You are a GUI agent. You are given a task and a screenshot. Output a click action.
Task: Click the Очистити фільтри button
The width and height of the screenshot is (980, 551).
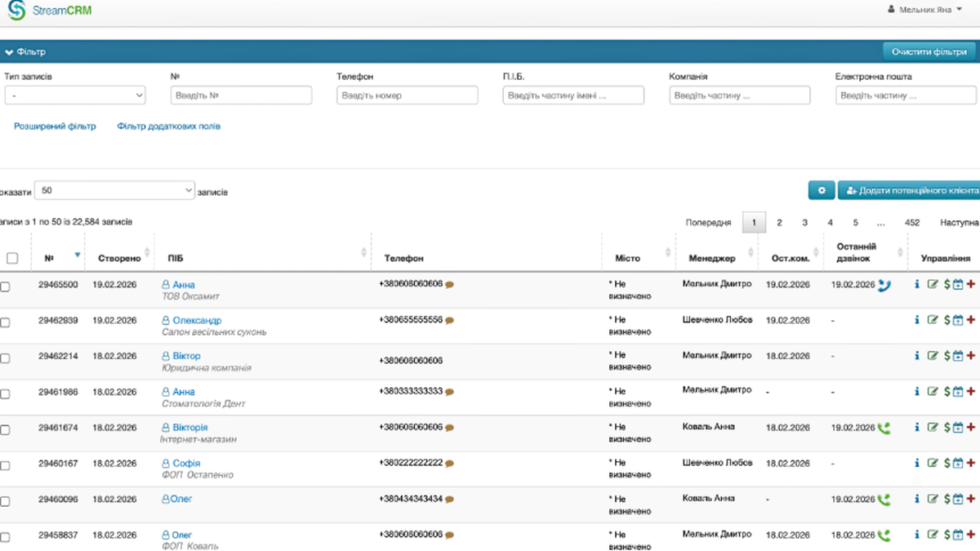click(929, 51)
